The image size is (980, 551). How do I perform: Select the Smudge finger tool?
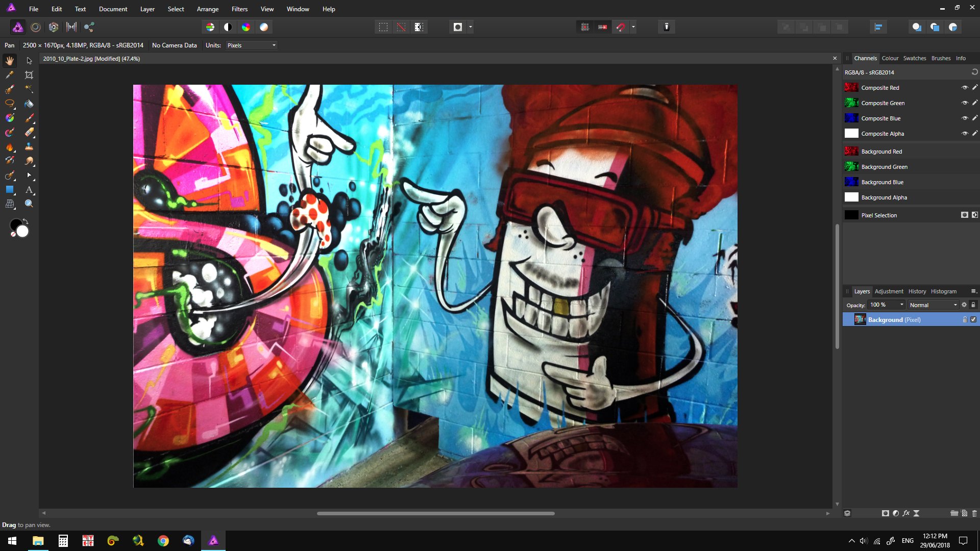(x=29, y=161)
